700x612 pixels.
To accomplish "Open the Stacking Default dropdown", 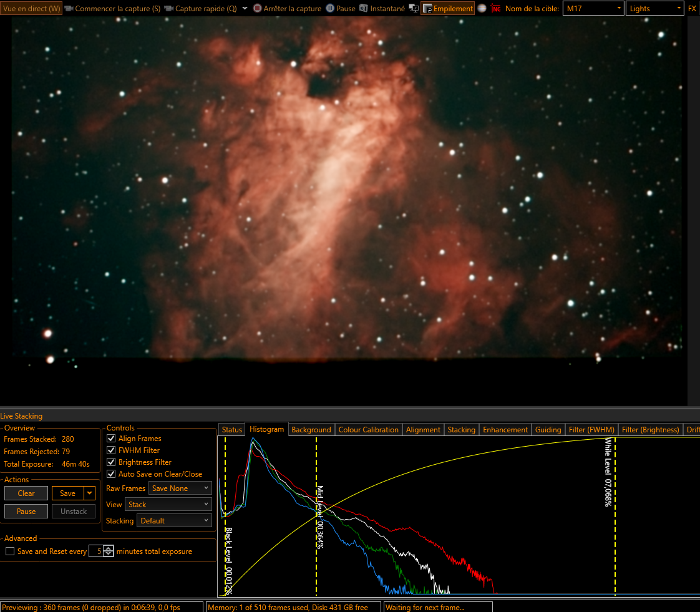I will coord(174,520).
